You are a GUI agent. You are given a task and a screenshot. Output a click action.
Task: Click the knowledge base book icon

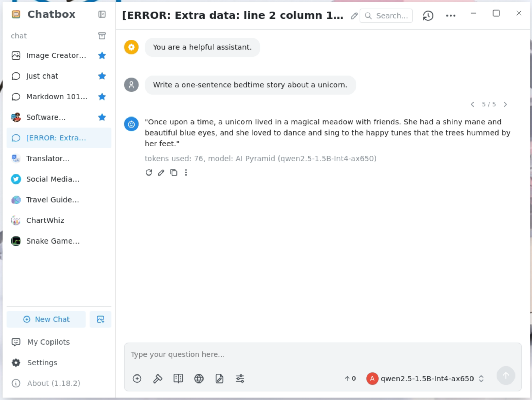click(178, 379)
